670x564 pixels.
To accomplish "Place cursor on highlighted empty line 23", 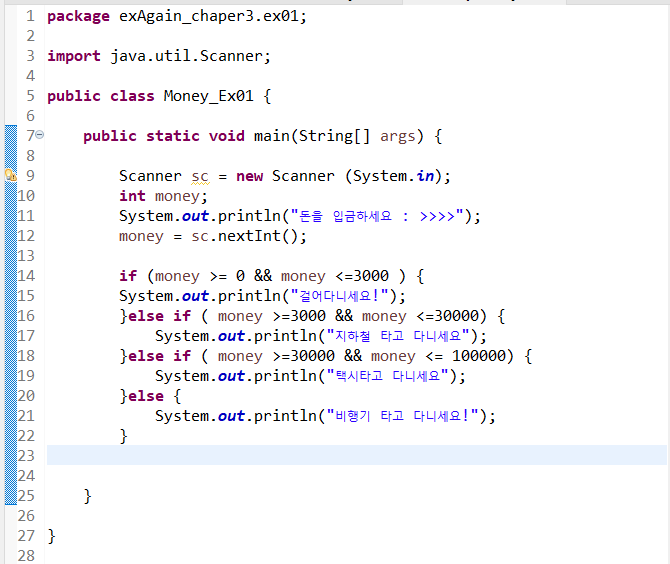I will pyautogui.click(x=356, y=455).
